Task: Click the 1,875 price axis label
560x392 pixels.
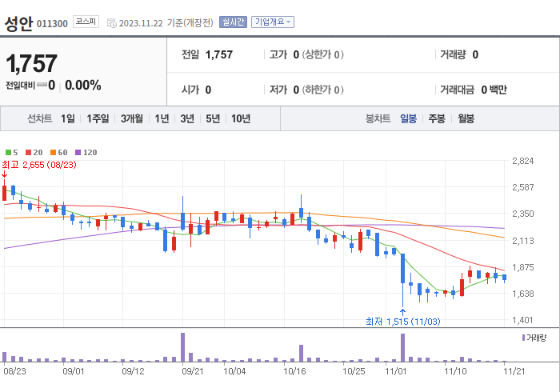Action: click(523, 267)
